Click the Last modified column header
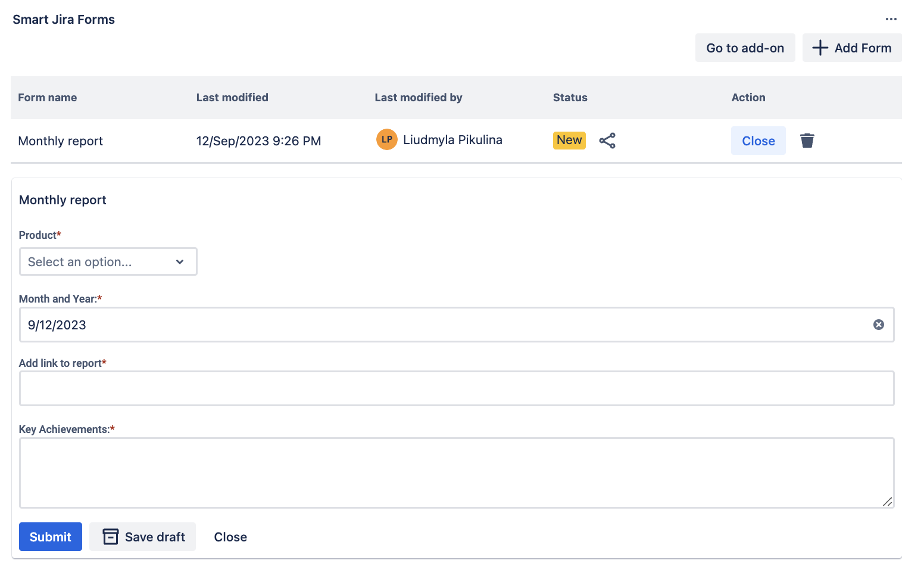This screenshot has height=567, width=924. pyautogui.click(x=232, y=97)
